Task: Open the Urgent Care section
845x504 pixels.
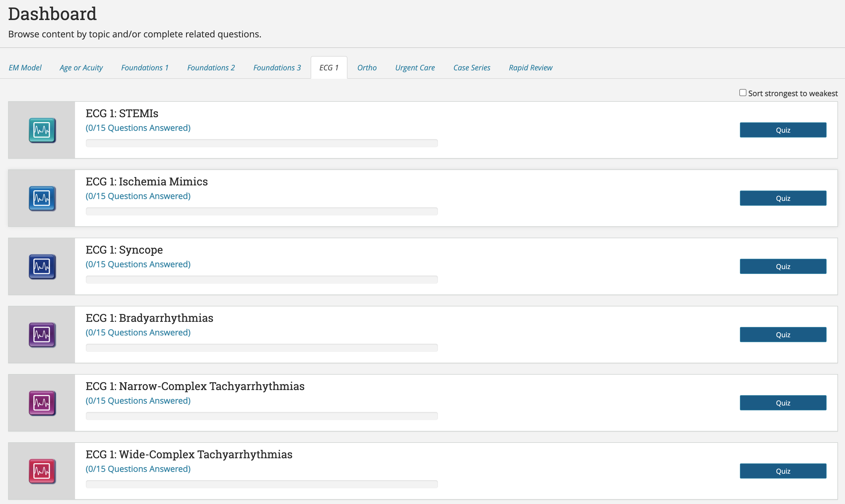Action: [415, 67]
